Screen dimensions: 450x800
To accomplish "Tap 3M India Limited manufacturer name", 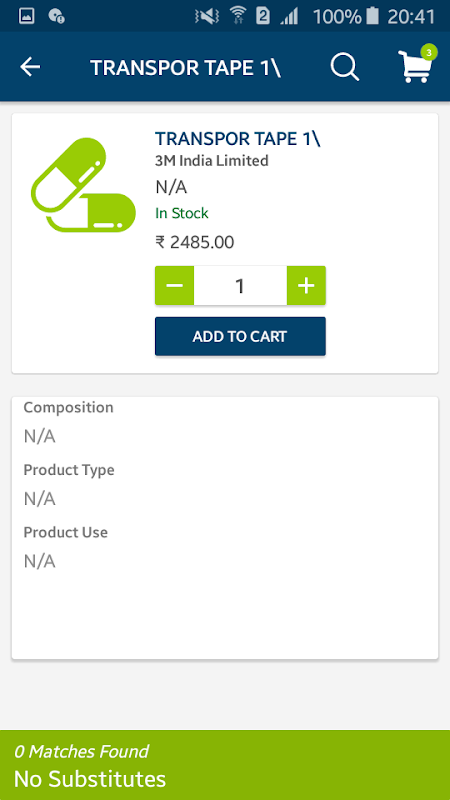I will pos(212,161).
